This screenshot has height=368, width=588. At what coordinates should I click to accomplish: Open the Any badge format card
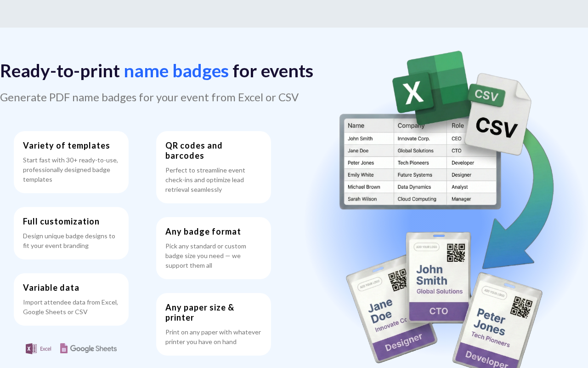[214, 248]
